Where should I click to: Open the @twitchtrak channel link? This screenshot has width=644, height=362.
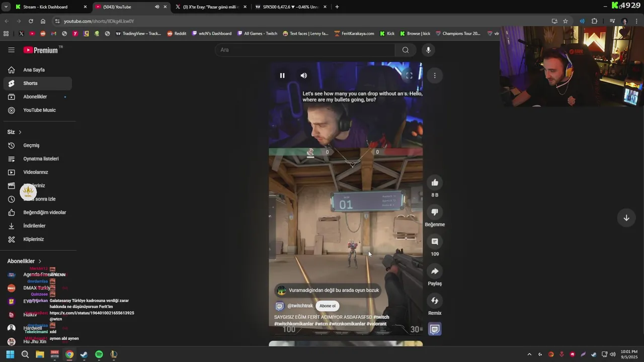tap(300, 306)
